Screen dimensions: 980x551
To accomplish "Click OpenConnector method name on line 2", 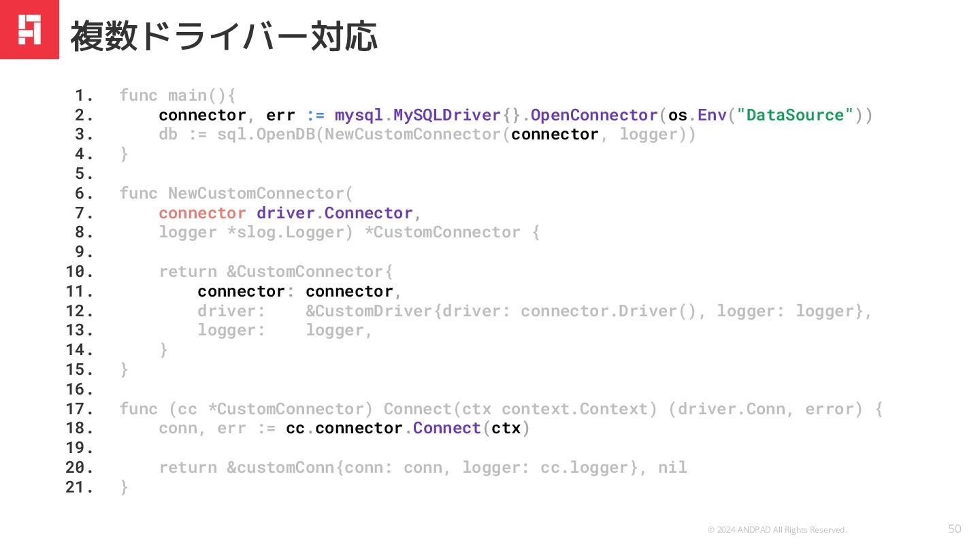I will tap(593, 115).
